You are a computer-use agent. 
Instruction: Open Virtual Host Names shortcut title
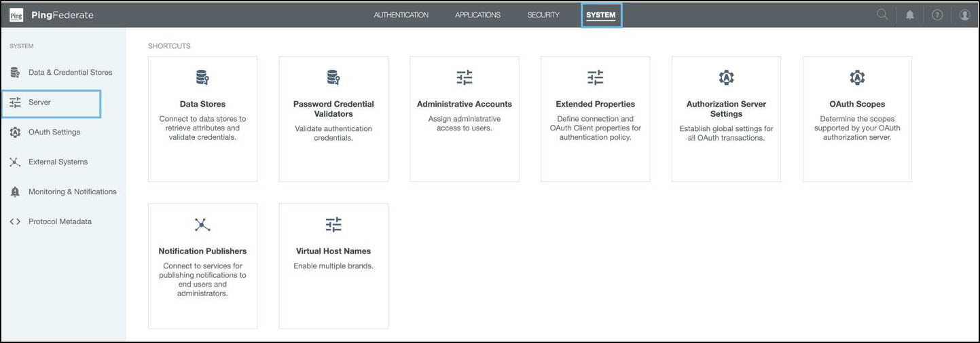(333, 251)
